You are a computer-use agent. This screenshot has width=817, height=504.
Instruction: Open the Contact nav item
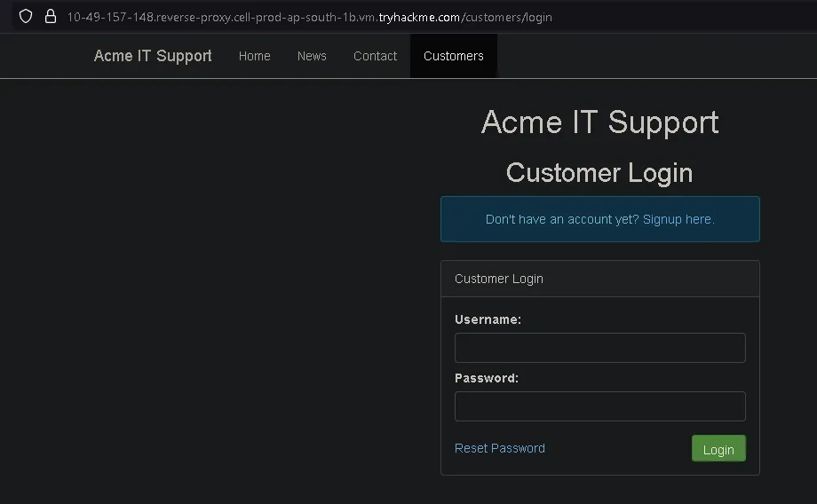pyautogui.click(x=375, y=56)
